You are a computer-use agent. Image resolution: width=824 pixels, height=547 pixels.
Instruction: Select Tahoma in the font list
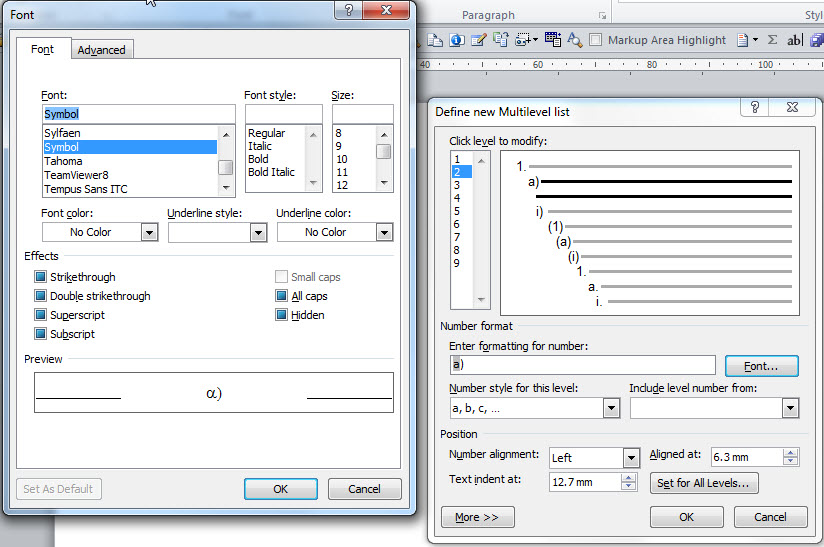pos(130,161)
